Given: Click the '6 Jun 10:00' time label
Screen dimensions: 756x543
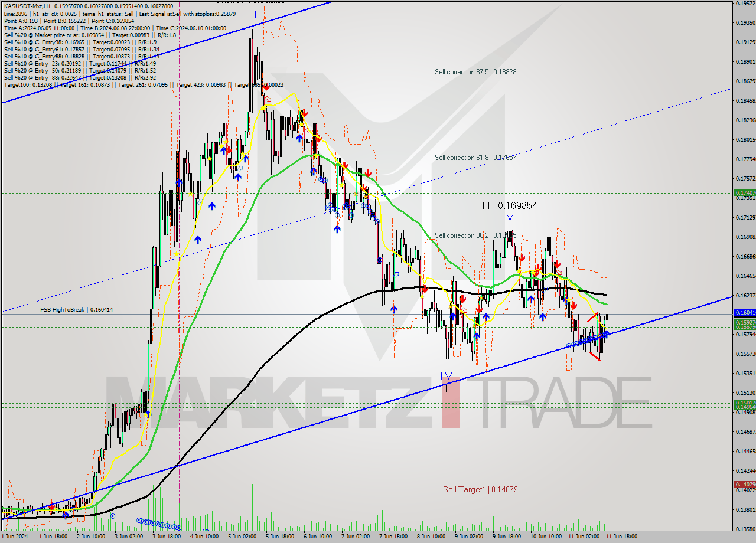Looking at the screenshot, I should 317,537.
